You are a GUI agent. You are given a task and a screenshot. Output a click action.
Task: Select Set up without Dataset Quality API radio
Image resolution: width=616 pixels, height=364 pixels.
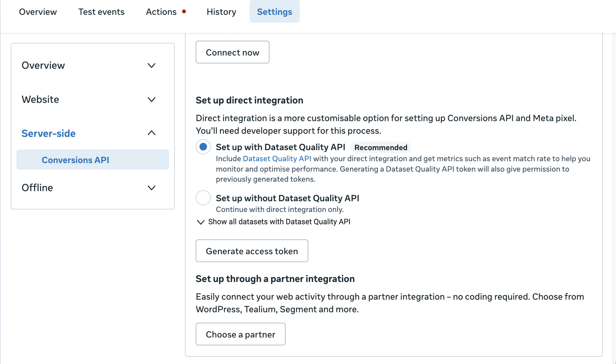click(203, 198)
